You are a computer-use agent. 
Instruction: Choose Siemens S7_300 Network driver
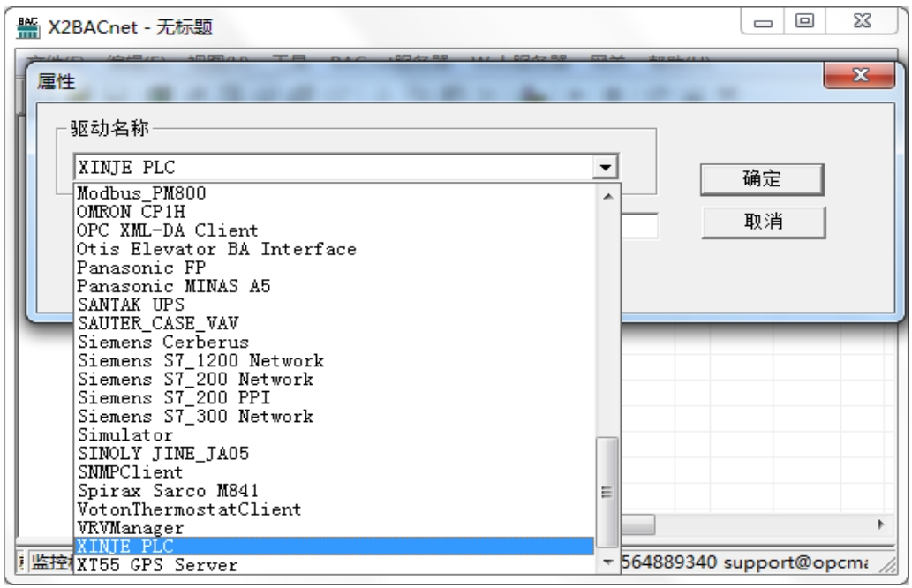335,416
